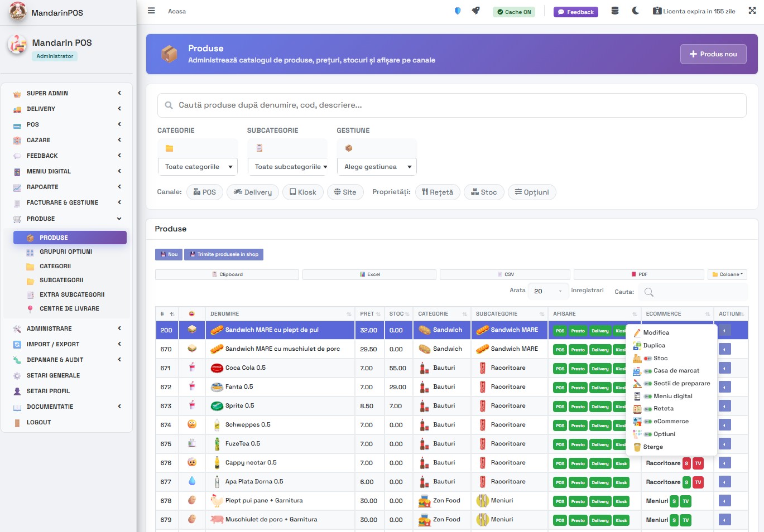
Task: Open the Toate categoriile dropdown
Action: click(198, 167)
